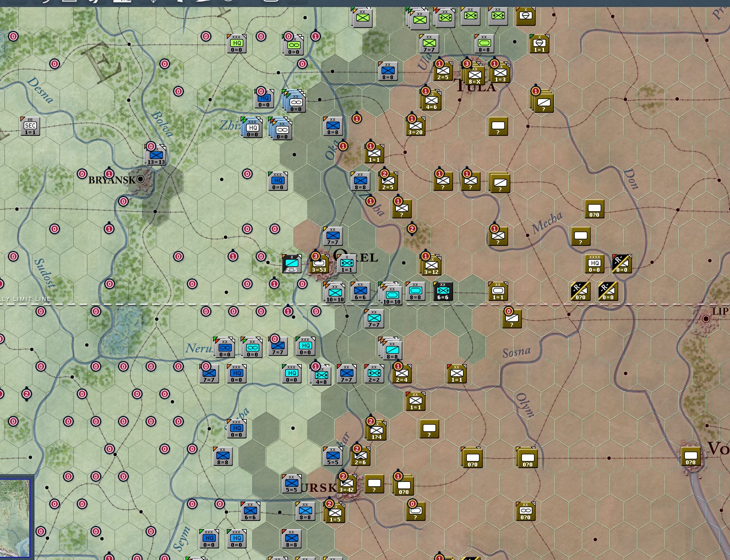Select the green motorized 0=0 counter
Screen dimensions: 730x560
293,45
